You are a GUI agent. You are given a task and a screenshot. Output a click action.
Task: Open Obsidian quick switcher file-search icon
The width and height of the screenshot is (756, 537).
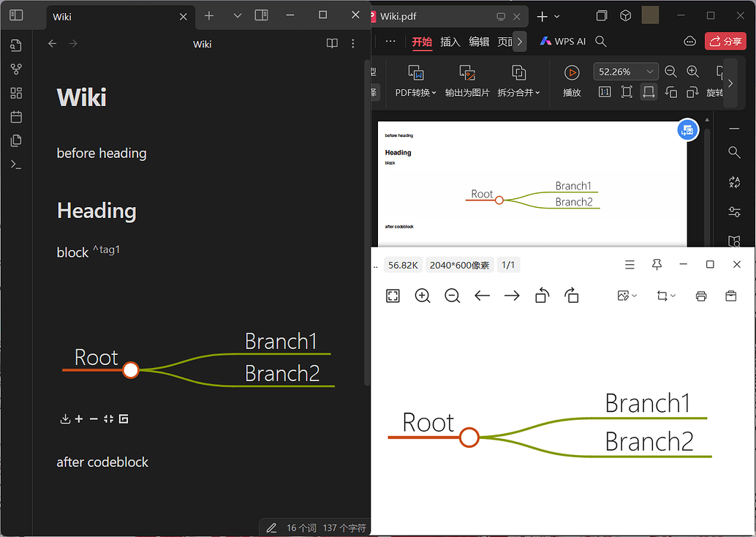point(16,45)
